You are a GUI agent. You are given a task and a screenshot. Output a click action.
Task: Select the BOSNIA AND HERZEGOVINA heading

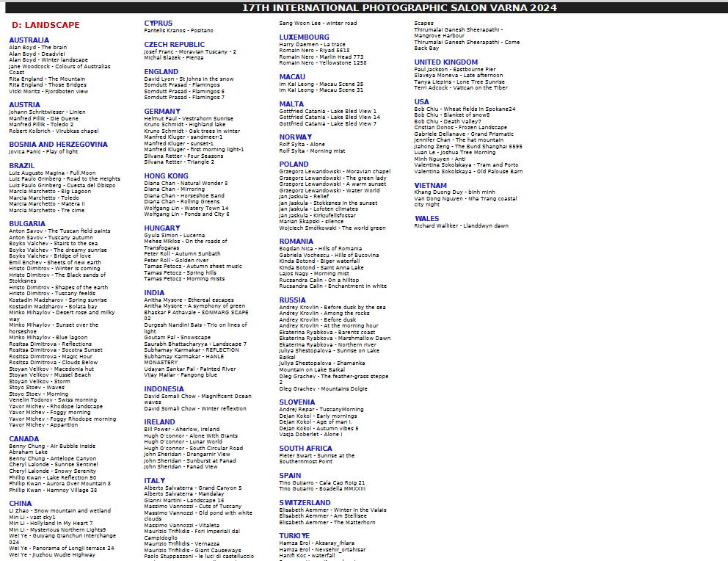click(58, 145)
